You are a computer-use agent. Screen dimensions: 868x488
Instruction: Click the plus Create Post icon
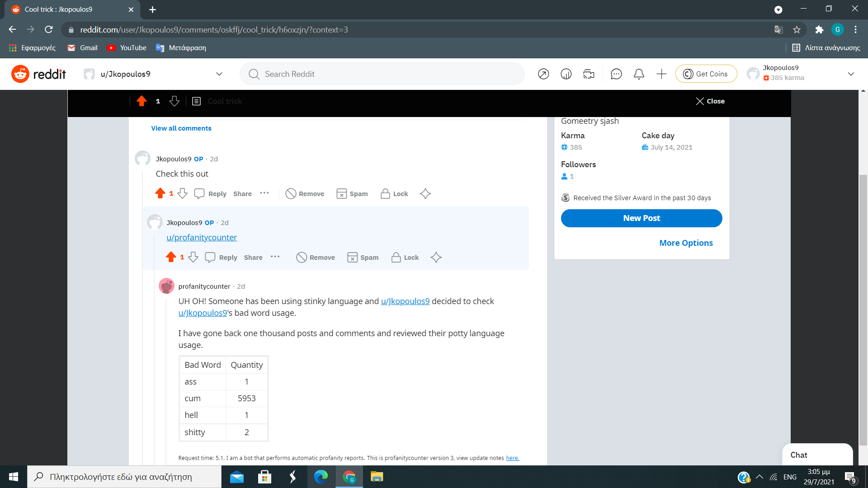(x=661, y=74)
